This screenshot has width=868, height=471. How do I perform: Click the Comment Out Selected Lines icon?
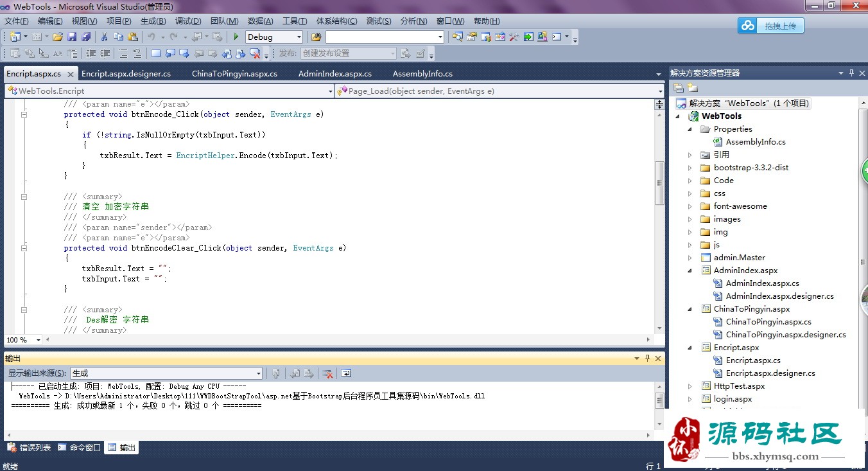[x=123, y=53]
